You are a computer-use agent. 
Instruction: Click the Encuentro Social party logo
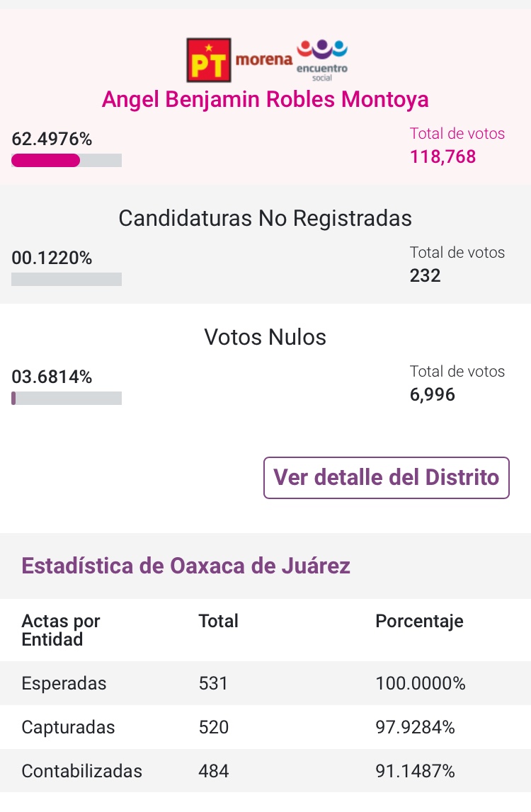323,59
